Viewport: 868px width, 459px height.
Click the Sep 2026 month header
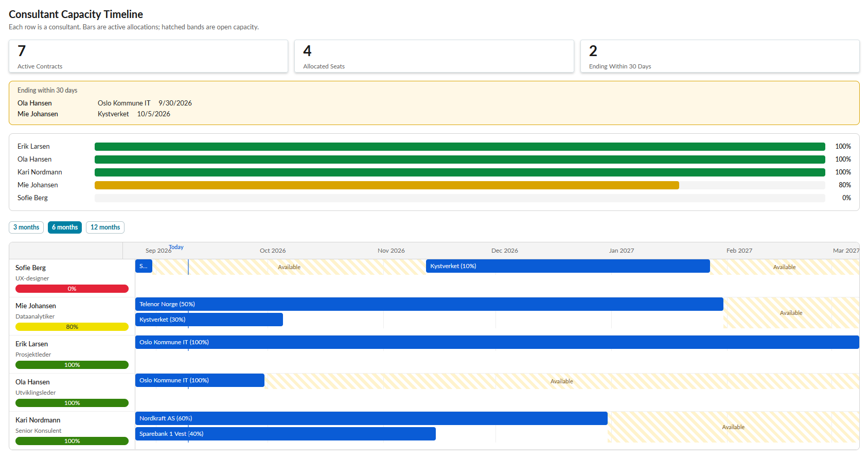pyautogui.click(x=158, y=251)
